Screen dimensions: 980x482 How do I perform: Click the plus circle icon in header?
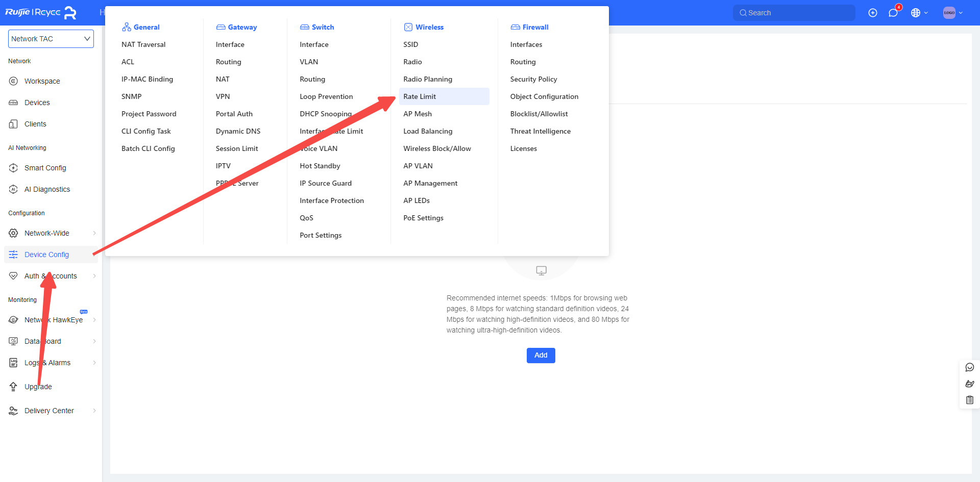tap(873, 13)
